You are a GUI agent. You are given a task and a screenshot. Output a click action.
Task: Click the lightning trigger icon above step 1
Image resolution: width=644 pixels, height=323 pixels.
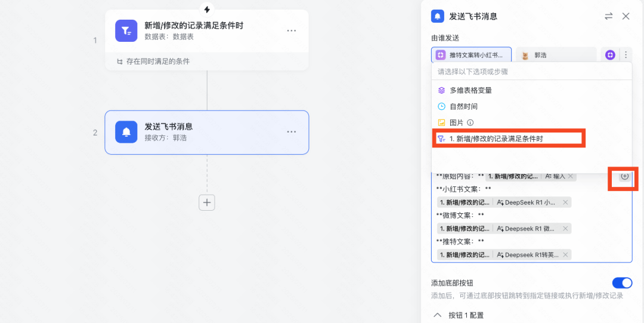(207, 9)
